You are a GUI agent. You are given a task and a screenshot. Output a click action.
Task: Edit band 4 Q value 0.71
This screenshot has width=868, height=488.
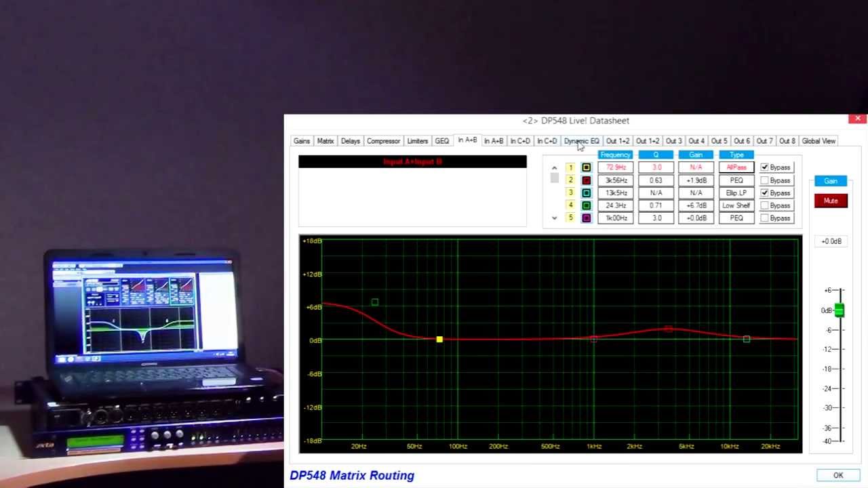point(656,205)
